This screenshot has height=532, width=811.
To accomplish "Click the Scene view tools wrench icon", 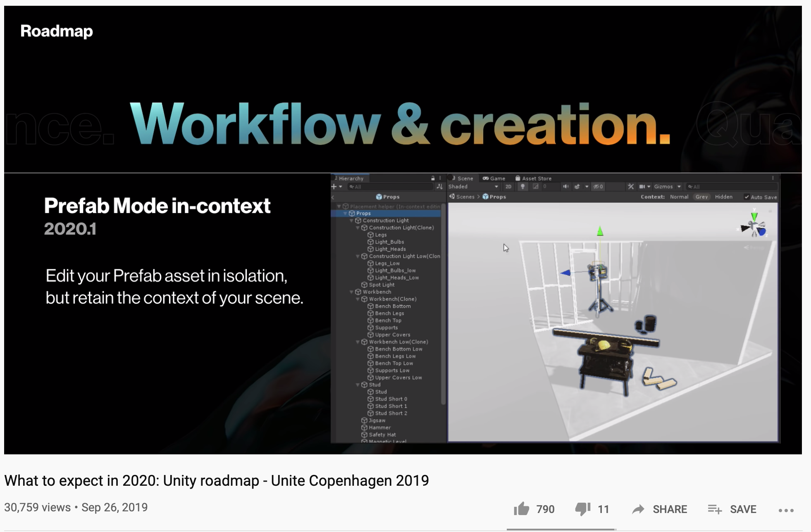I will [x=631, y=187].
